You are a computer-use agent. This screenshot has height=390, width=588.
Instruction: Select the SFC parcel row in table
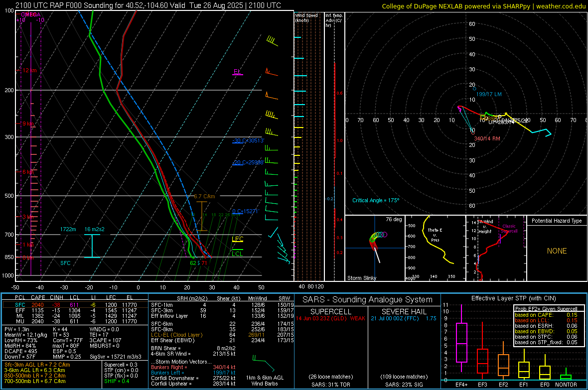pos(75,305)
